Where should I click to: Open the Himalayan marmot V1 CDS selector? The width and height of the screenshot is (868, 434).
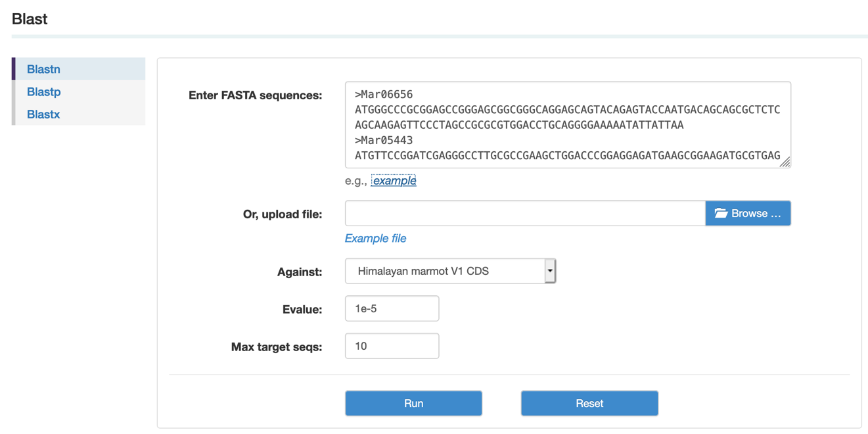coord(445,271)
